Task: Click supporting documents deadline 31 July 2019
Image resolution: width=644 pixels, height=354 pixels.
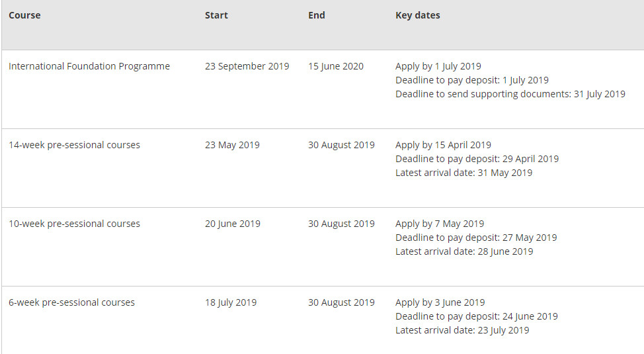Action: point(510,94)
